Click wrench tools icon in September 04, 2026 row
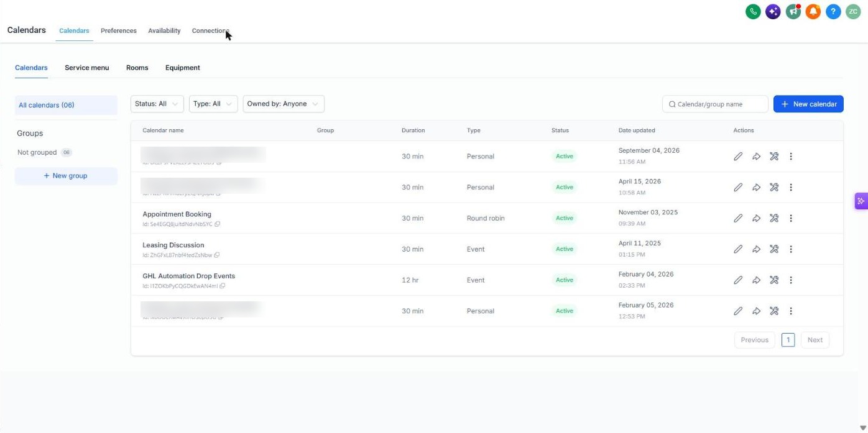 pyautogui.click(x=774, y=157)
